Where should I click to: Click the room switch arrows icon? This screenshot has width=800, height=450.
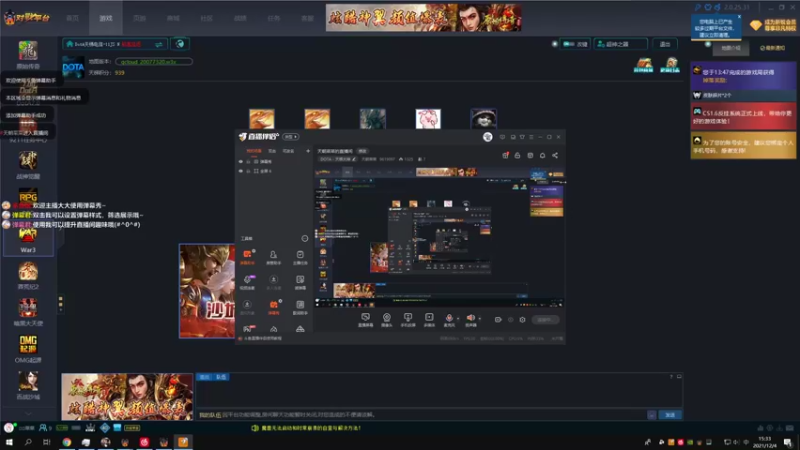159,44
